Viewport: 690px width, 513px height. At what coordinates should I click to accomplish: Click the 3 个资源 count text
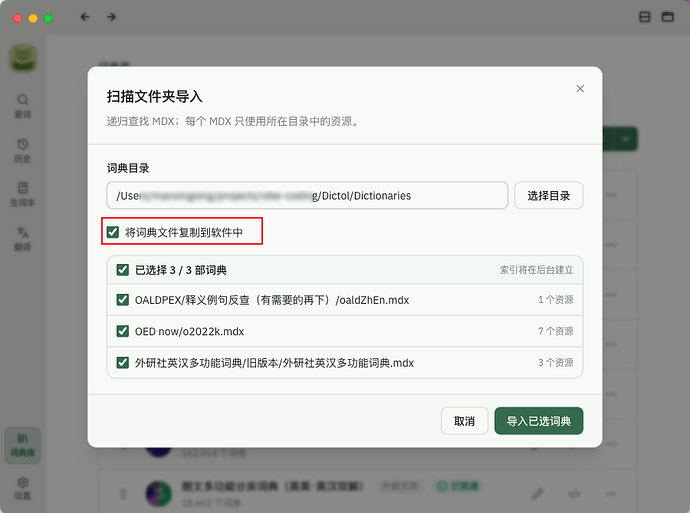(555, 363)
